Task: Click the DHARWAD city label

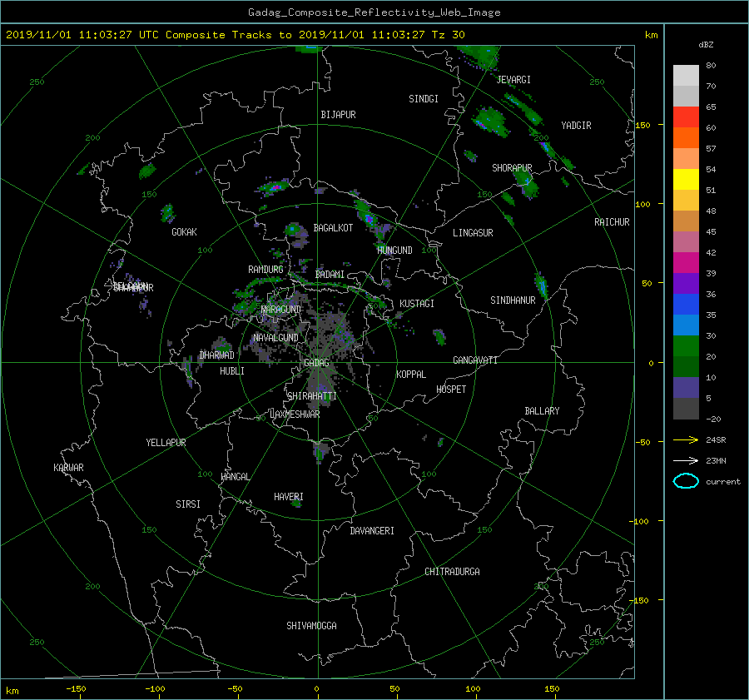Action: 216,355
